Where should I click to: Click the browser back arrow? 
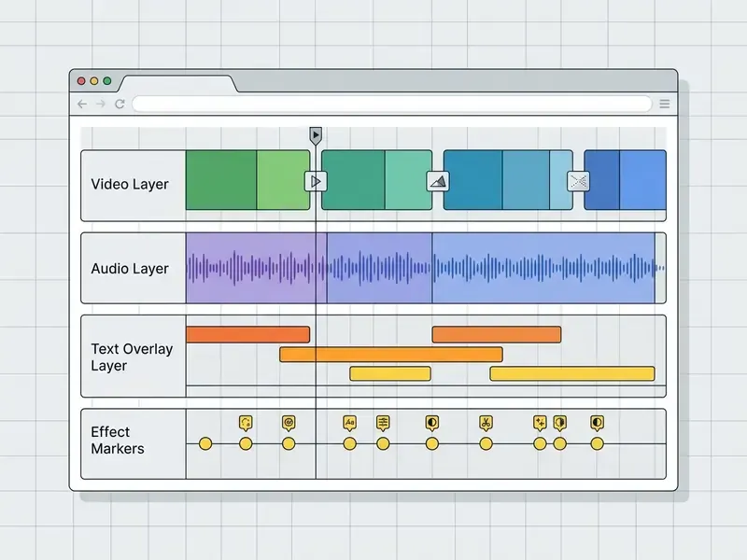[82, 104]
